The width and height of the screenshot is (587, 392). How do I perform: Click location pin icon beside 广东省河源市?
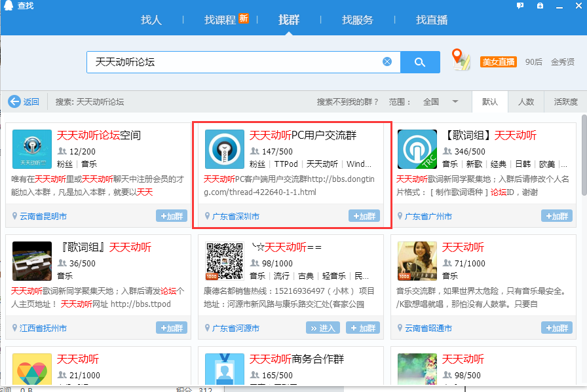(x=207, y=328)
